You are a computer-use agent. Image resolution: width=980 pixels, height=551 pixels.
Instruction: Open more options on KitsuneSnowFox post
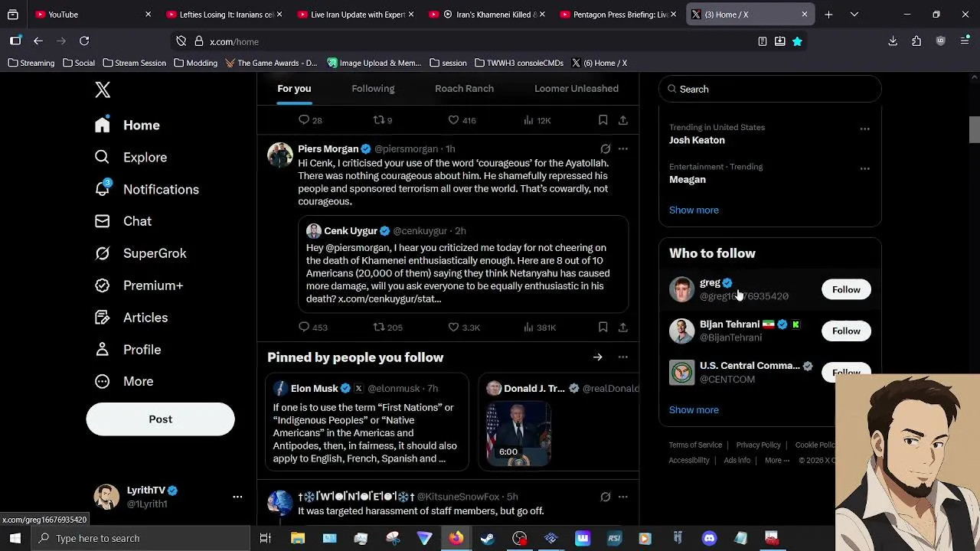pos(623,497)
